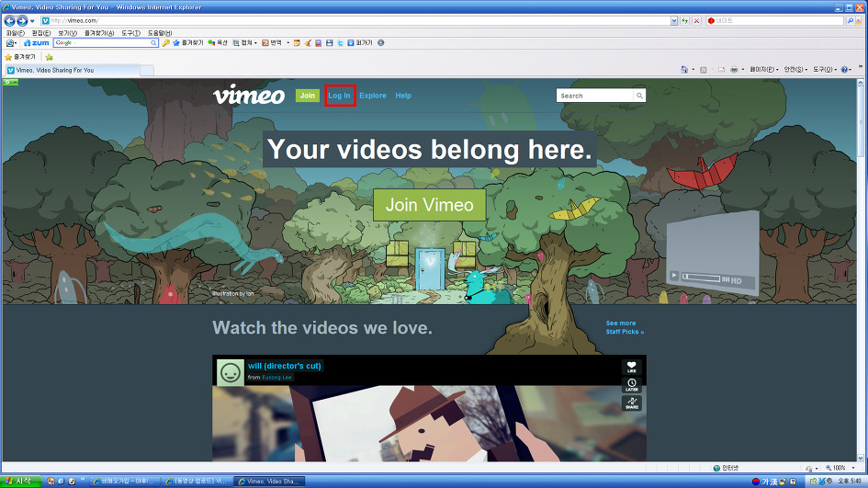Click the Watch Later clock button
This screenshot has height=488, width=868.
[x=632, y=385]
